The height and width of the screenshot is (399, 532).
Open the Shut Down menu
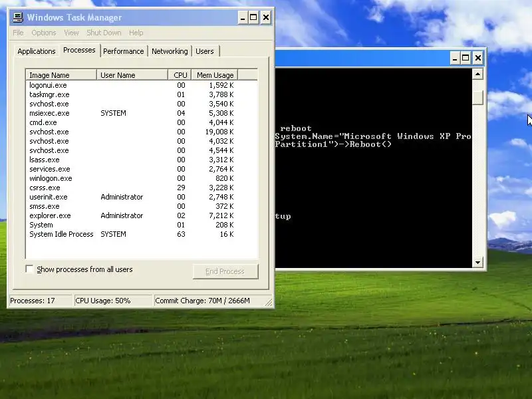pyautogui.click(x=104, y=33)
